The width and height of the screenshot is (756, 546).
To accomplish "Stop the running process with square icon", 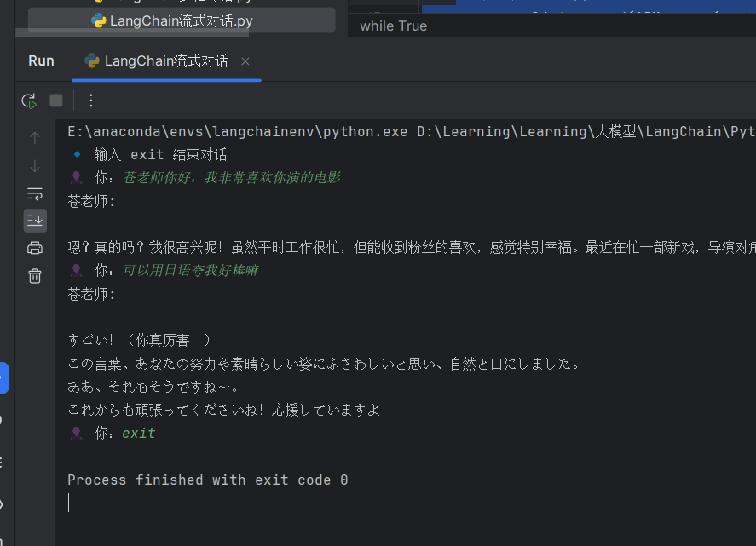I will click(56, 101).
